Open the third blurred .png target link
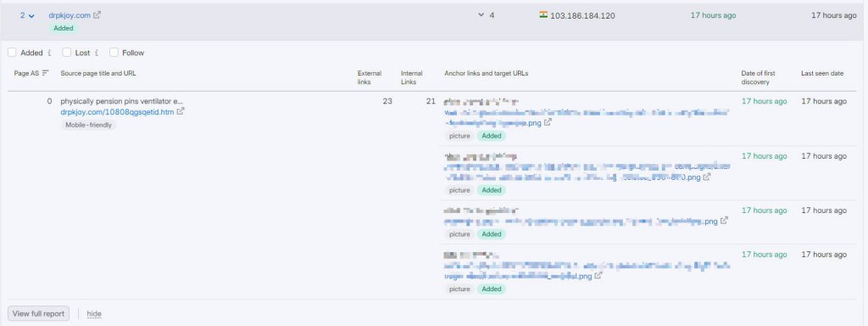Viewport: 868px width, 326px height. pos(581,222)
